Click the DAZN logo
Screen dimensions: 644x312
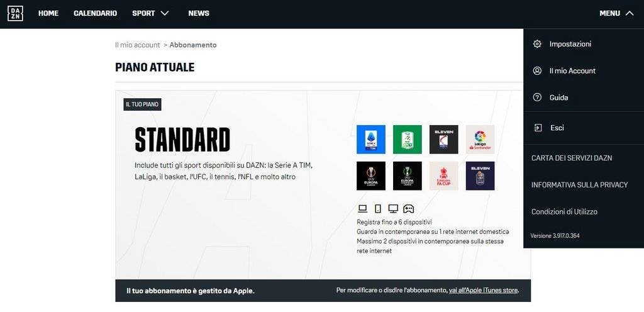pyautogui.click(x=15, y=14)
